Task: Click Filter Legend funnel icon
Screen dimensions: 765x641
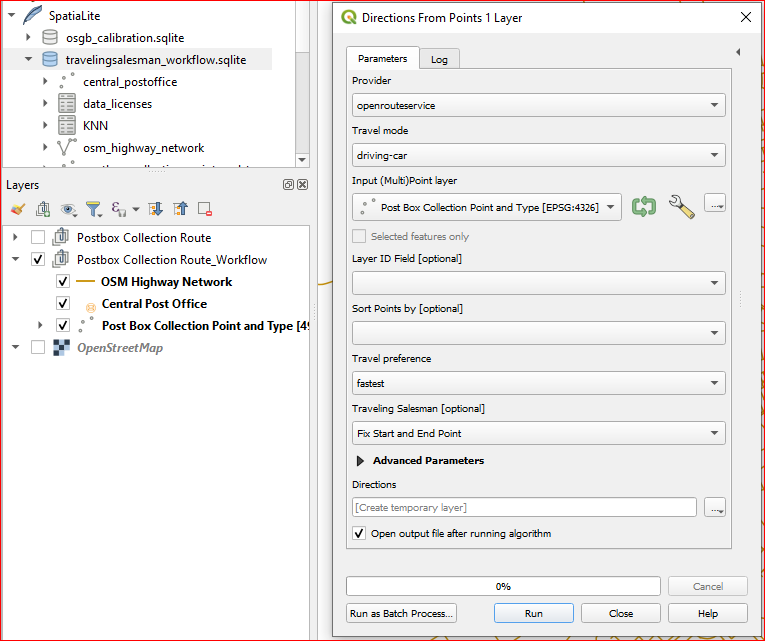Action: tap(93, 209)
